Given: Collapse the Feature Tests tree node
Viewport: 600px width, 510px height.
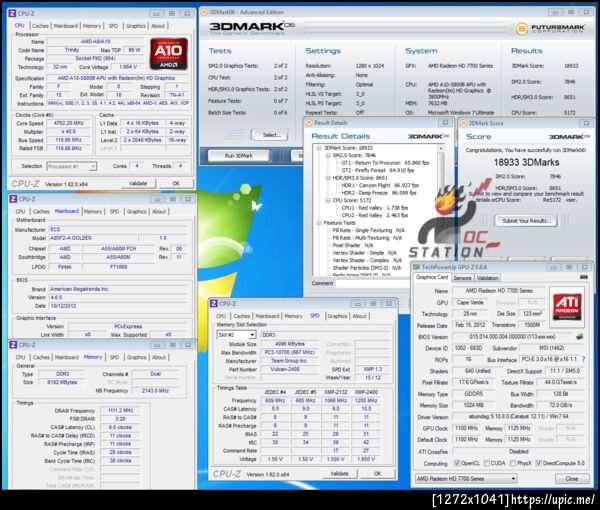Looking at the screenshot, I should pos(319,223).
